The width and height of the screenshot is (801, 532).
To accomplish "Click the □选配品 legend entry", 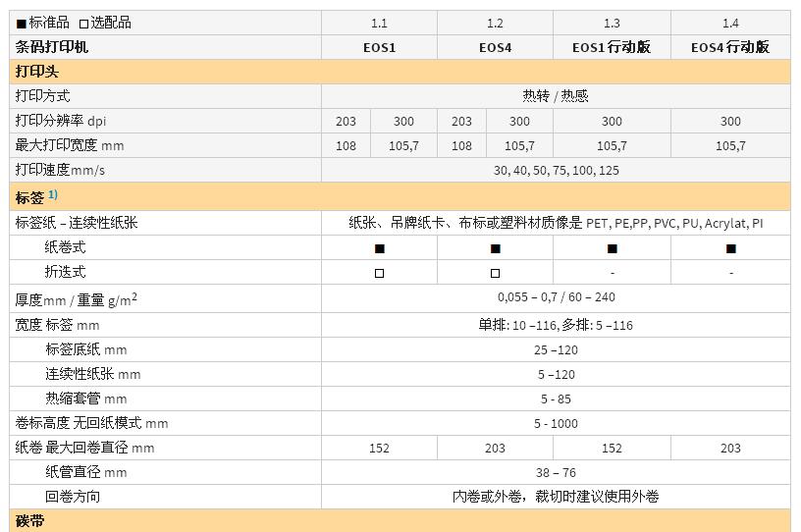I will [105, 23].
